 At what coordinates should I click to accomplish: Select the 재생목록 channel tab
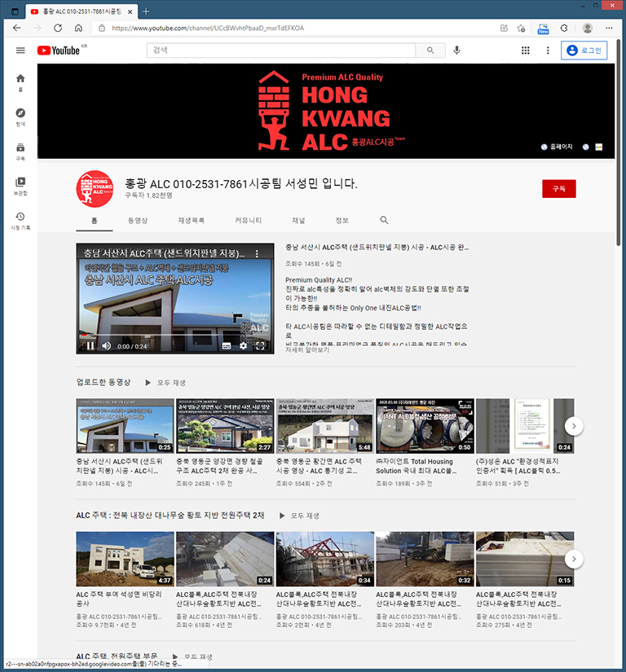(x=192, y=220)
